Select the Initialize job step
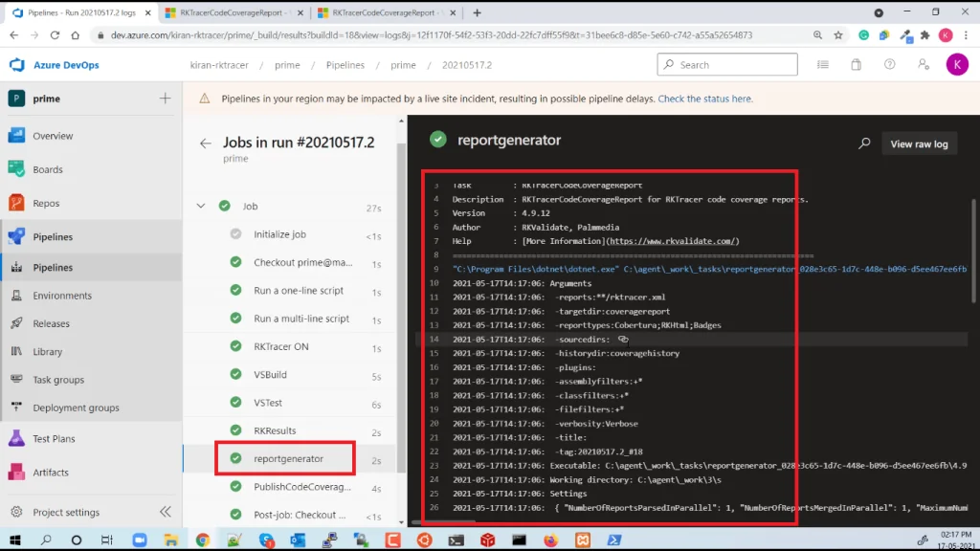The height and width of the screenshot is (551, 980). 291,234
